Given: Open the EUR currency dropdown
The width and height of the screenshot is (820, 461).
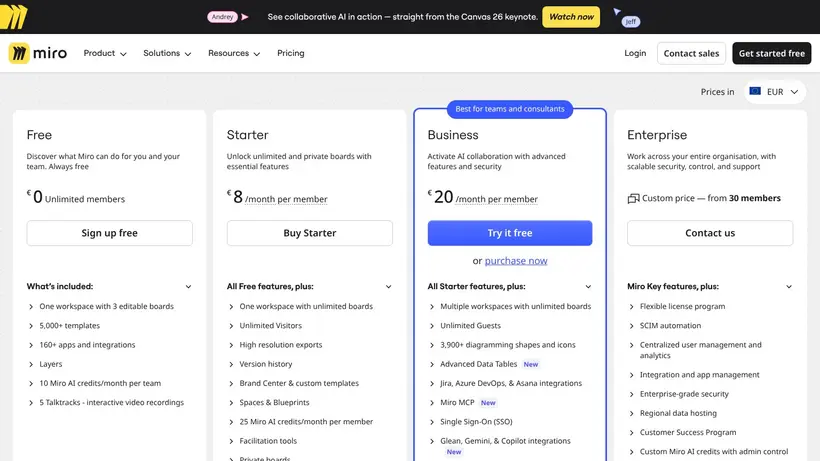Looking at the screenshot, I should (x=775, y=91).
